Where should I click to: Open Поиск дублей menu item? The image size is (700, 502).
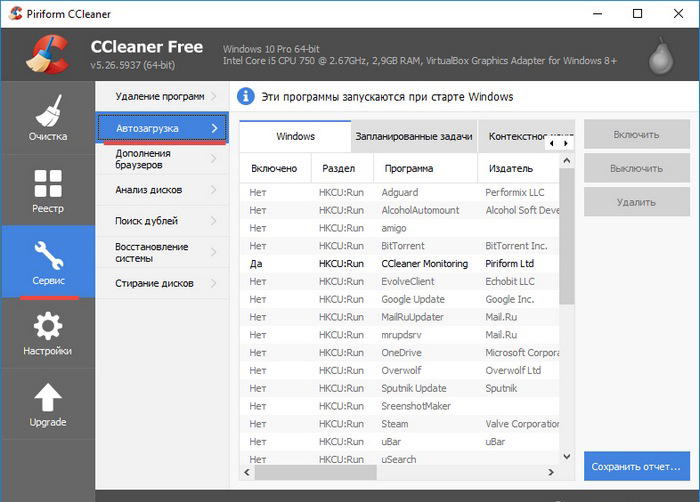click(x=162, y=221)
